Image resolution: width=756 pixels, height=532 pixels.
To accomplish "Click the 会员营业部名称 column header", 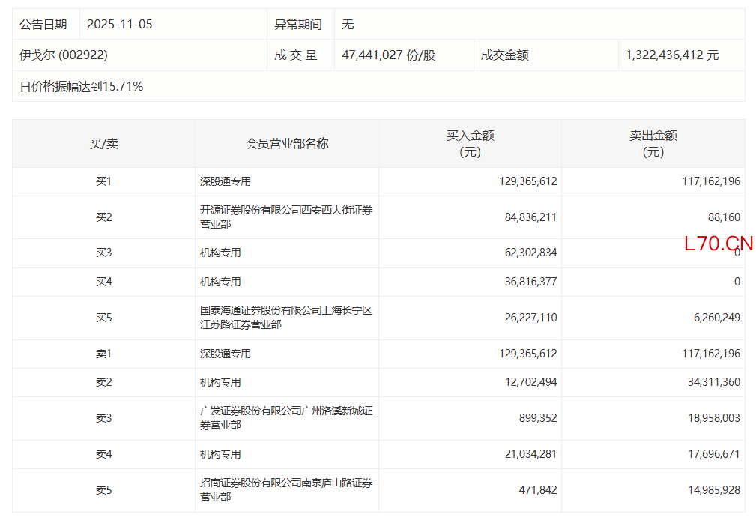I will (287, 144).
